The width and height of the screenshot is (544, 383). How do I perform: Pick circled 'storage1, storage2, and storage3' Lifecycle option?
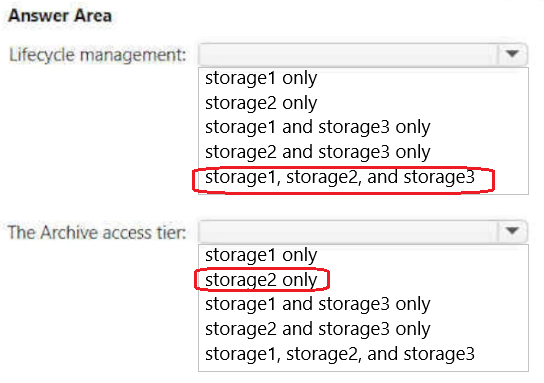pos(340,177)
